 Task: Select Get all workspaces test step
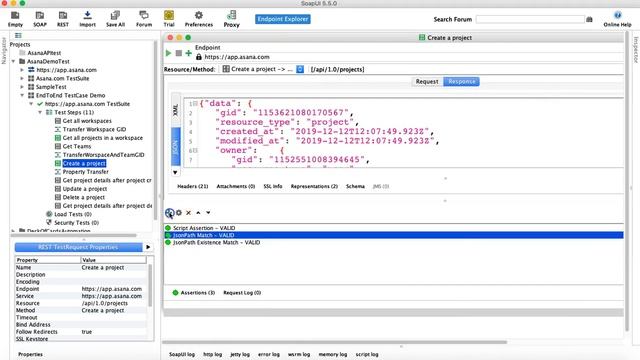click(x=87, y=121)
